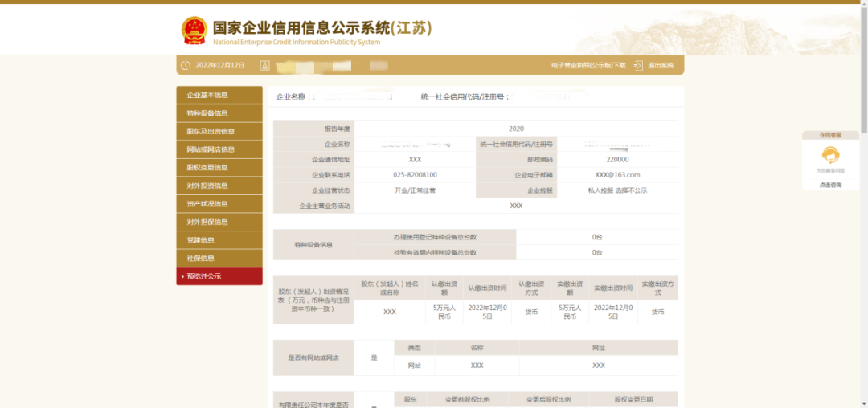Switch to 资产状况信息 section
This screenshot has height=408, width=868.
[x=219, y=203]
